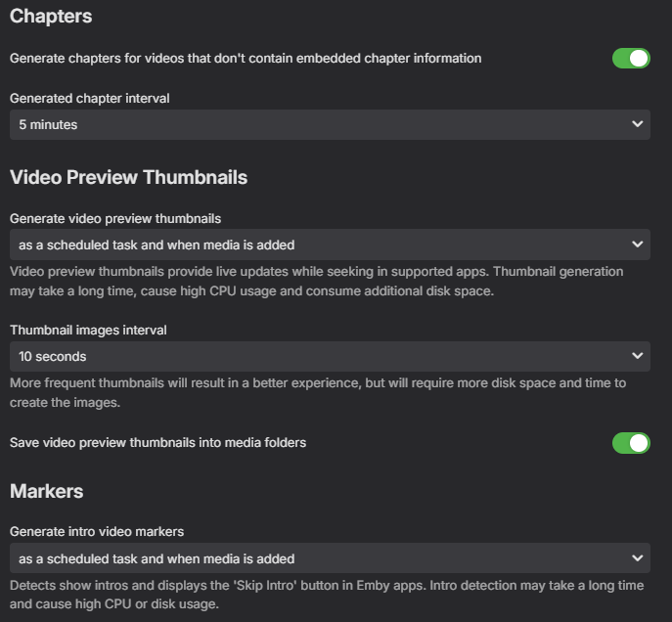Click the Markers section heading
672x622 pixels.
pyautogui.click(x=46, y=490)
